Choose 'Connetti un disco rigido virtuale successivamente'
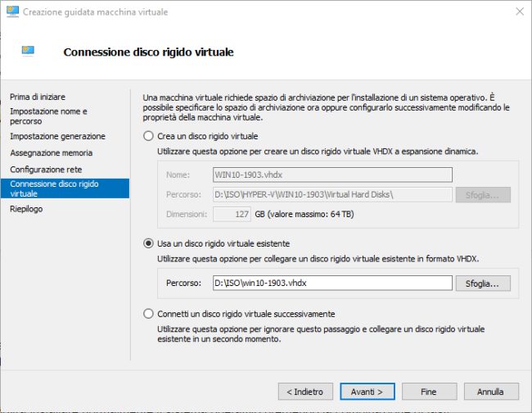The width and height of the screenshot is (532, 413). pyautogui.click(x=148, y=314)
